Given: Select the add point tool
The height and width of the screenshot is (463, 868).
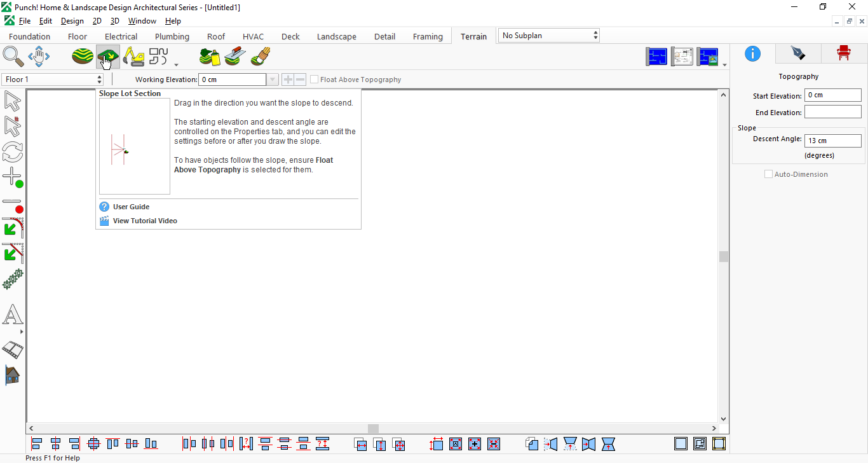Looking at the screenshot, I should coord(12,177).
